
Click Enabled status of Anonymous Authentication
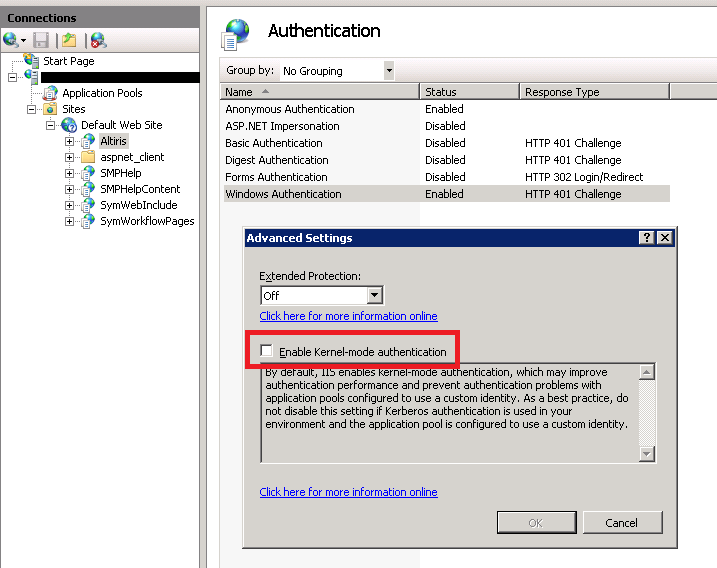[444, 109]
